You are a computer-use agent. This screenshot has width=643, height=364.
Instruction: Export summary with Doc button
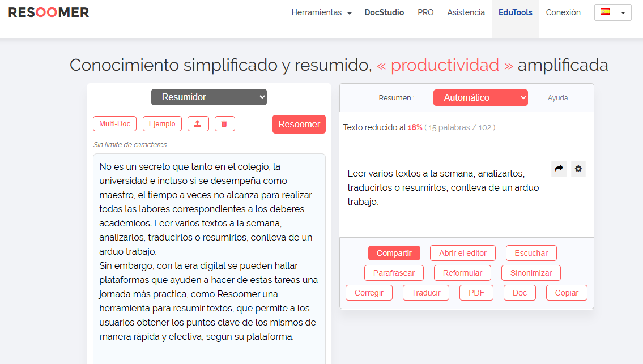pos(519,293)
